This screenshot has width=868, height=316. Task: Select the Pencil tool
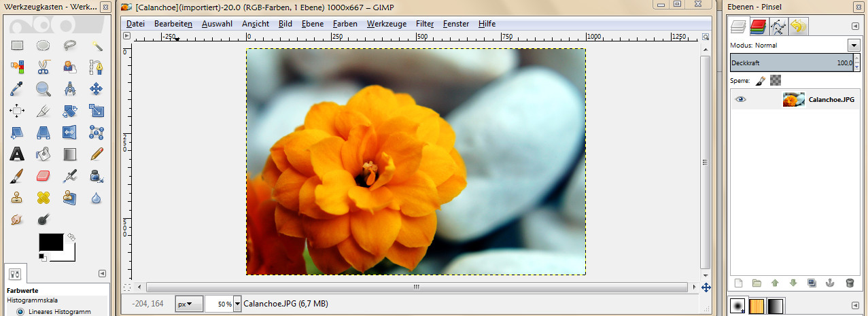97,154
